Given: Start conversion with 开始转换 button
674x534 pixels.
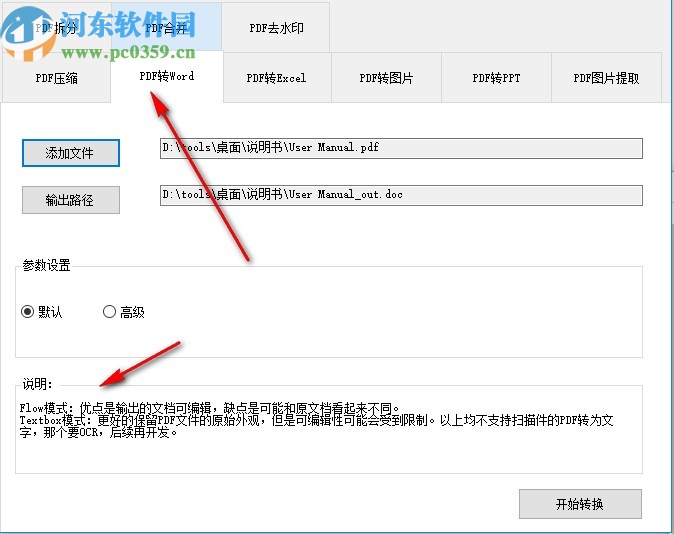Looking at the screenshot, I should (580, 504).
